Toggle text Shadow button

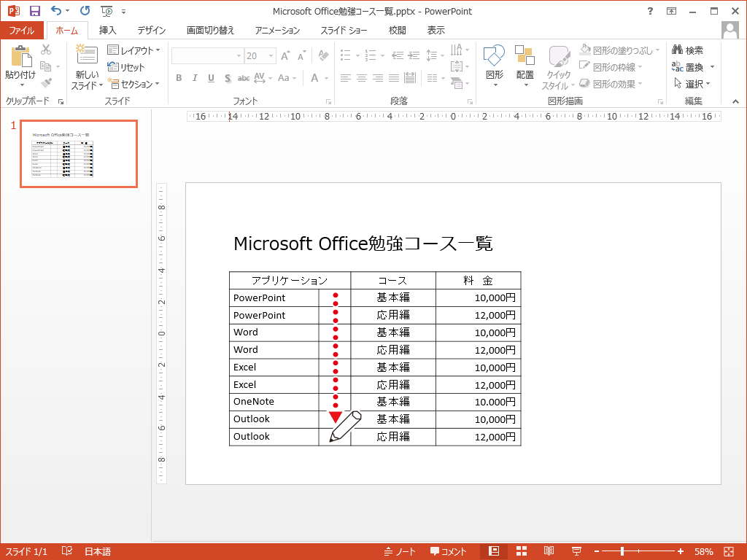click(x=228, y=77)
